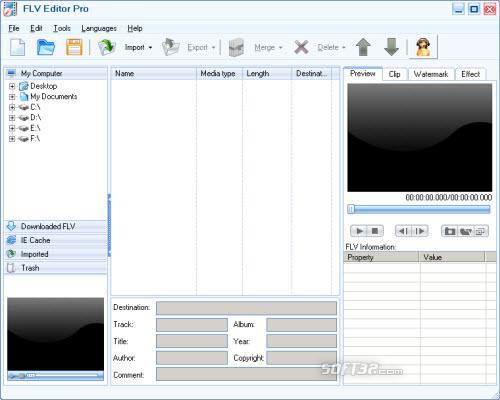Stop the preview playback
500x400 pixels.
[375, 231]
